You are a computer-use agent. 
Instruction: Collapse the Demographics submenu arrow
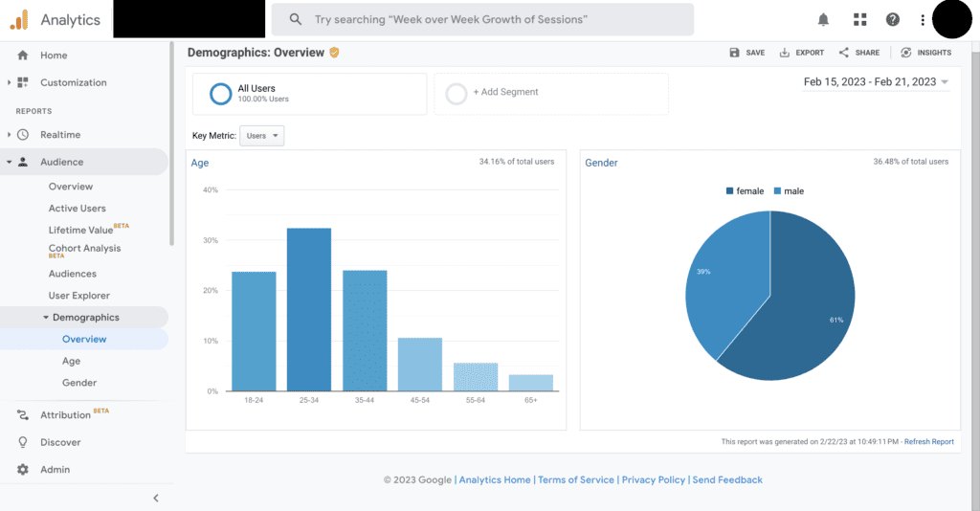(x=46, y=318)
